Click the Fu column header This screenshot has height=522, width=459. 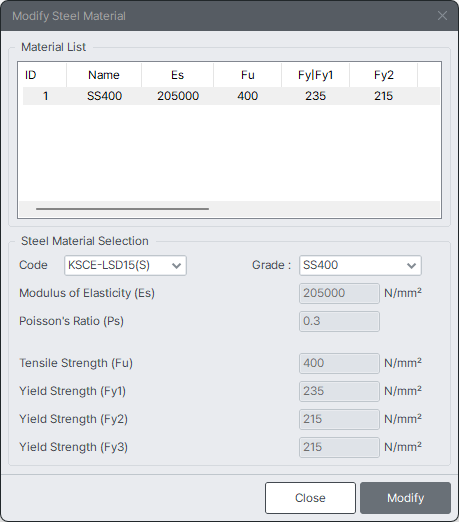[248, 75]
